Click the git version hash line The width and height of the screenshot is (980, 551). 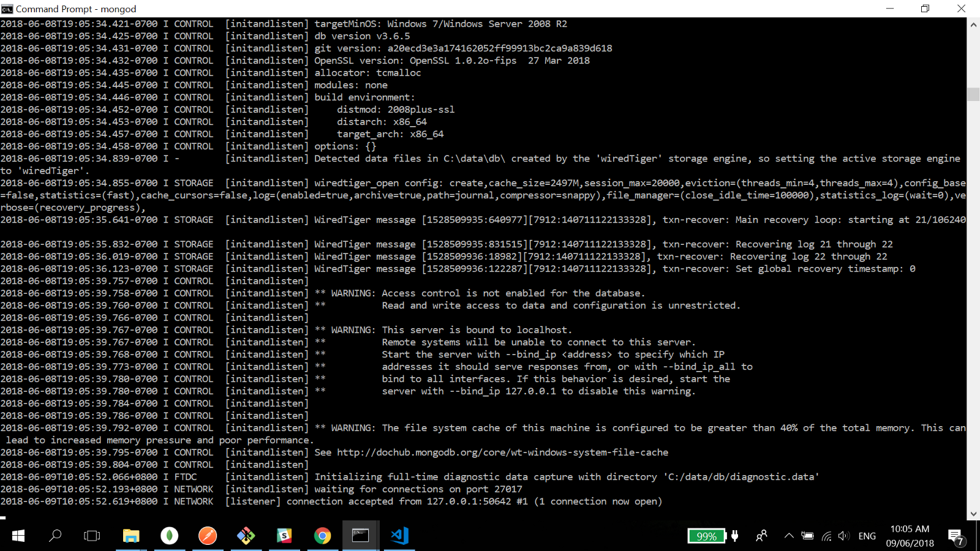point(463,48)
